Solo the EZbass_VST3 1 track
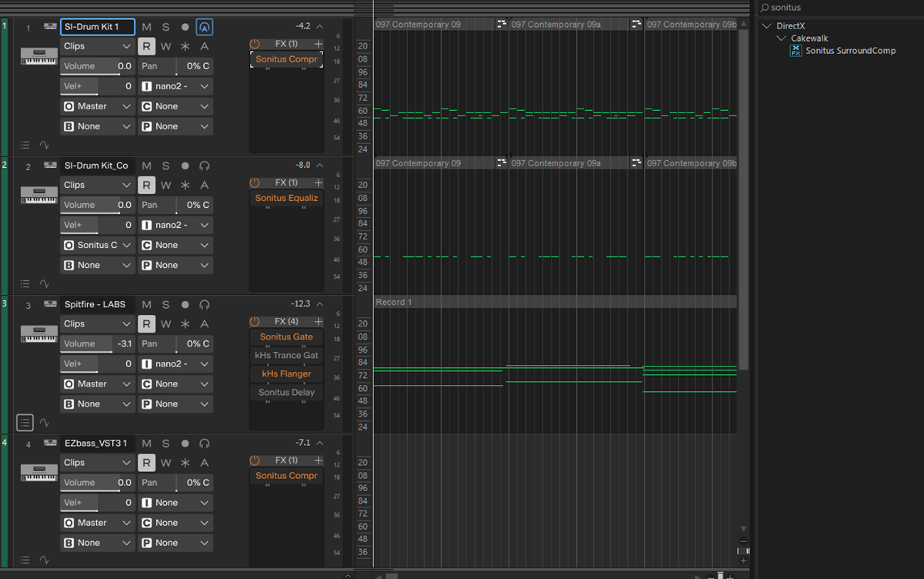 165,443
